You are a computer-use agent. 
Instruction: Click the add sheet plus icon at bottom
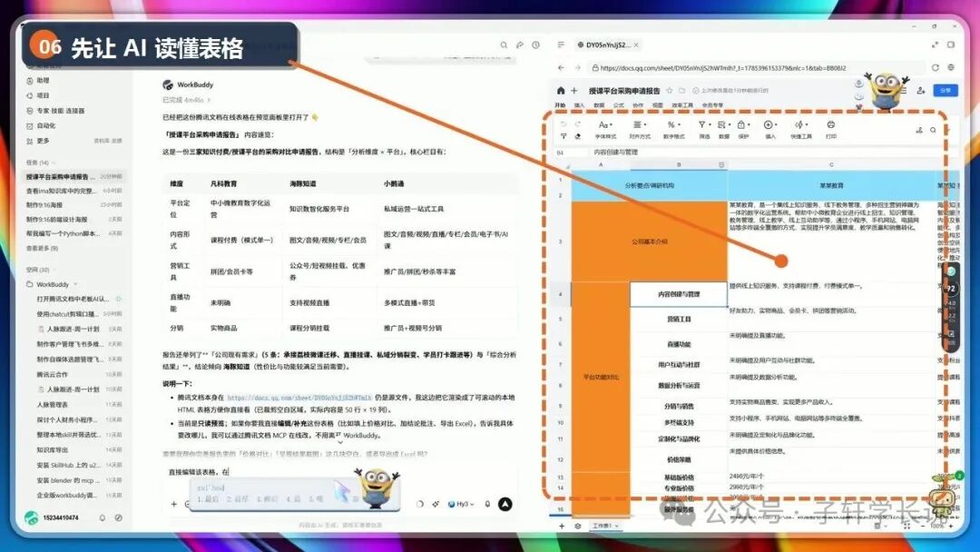pos(562,527)
